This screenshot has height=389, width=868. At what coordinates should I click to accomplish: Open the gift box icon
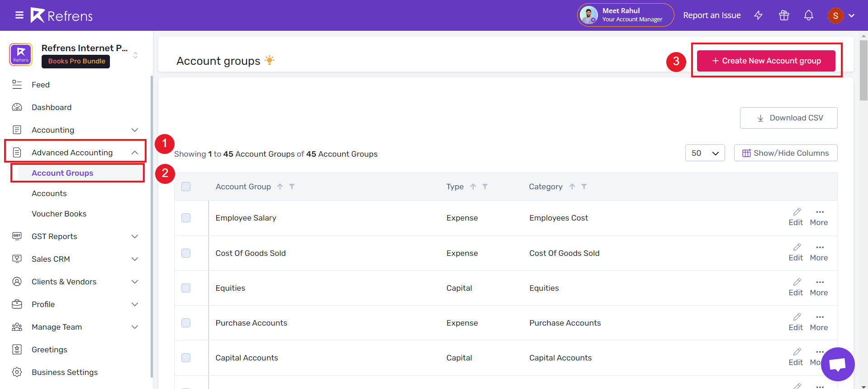pos(784,15)
